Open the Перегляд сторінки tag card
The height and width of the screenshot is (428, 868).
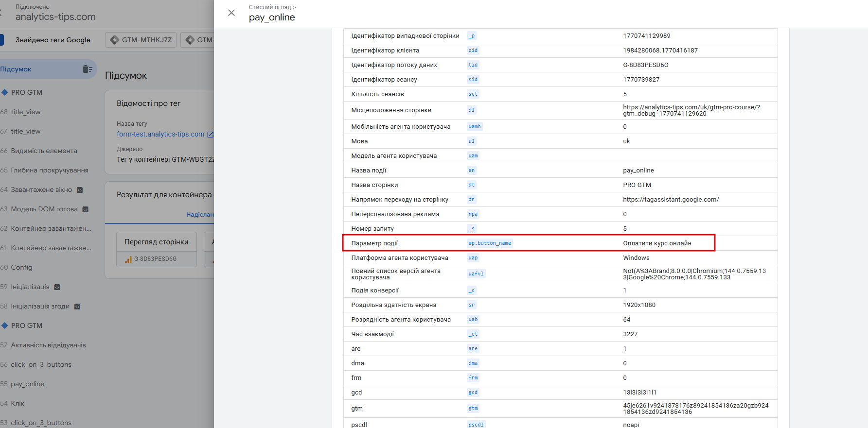(156, 242)
